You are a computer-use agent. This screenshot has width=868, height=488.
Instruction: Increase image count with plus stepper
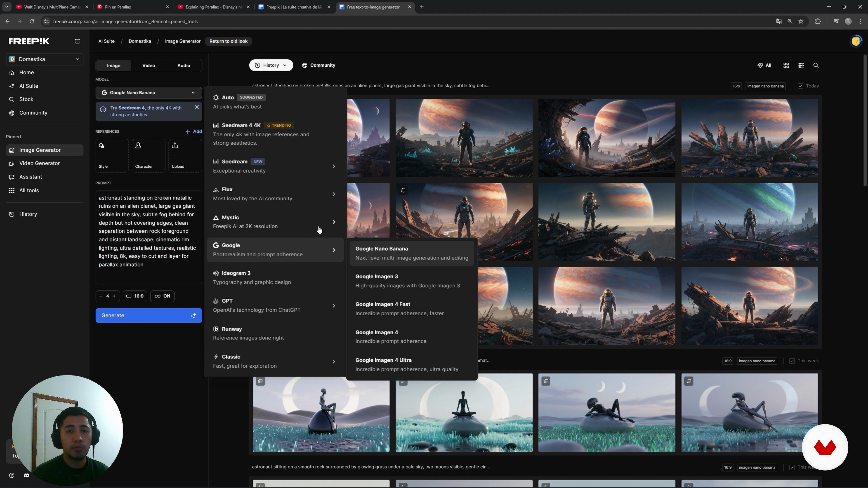coord(114,296)
